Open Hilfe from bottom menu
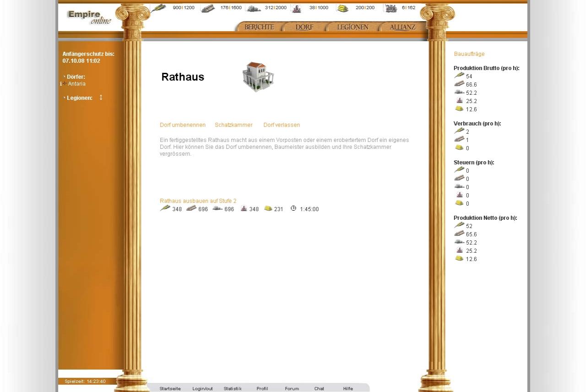 point(348,389)
